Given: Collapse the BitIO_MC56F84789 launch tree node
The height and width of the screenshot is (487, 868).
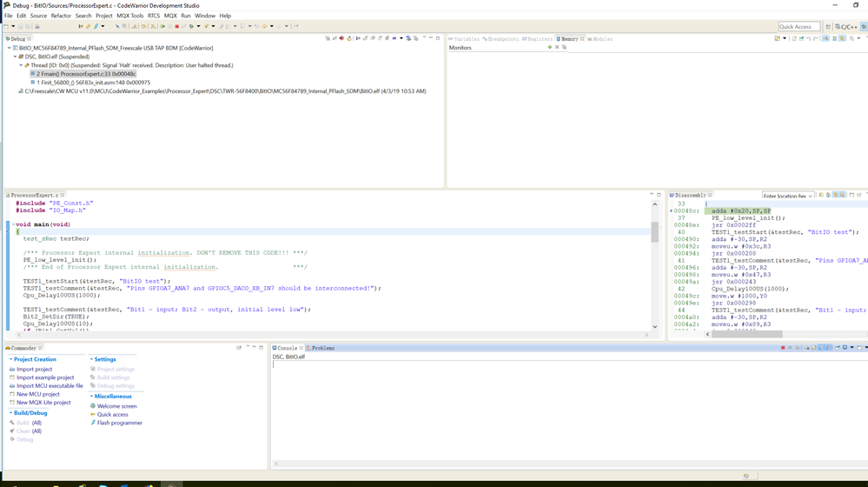Looking at the screenshot, I should 10,48.
